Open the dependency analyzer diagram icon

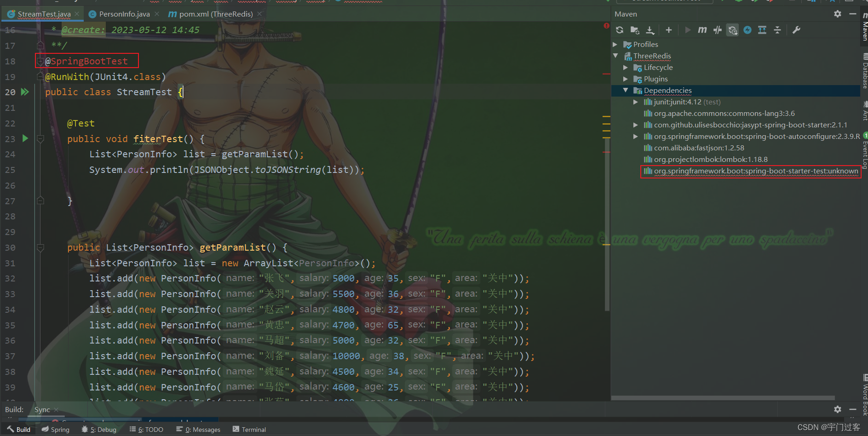tap(762, 30)
